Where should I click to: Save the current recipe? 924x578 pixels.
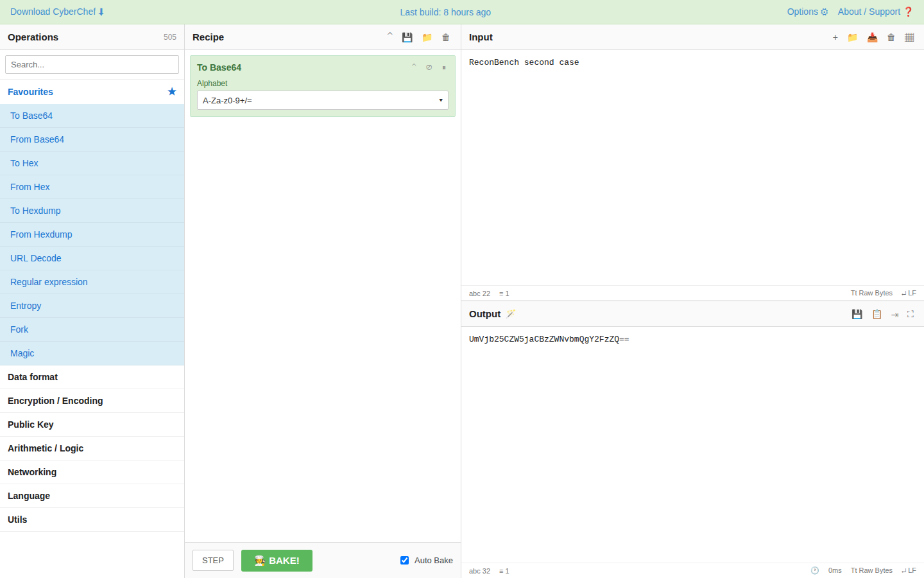(407, 37)
